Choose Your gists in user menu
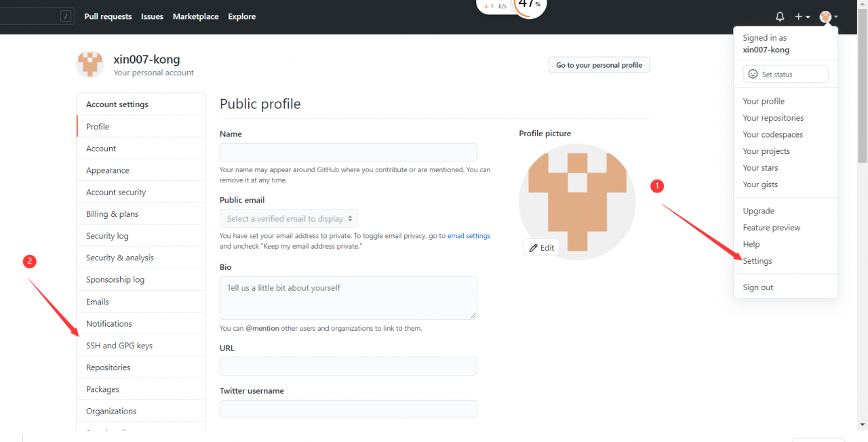The width and height of the screenshot is (868, 442). [785, 184]
